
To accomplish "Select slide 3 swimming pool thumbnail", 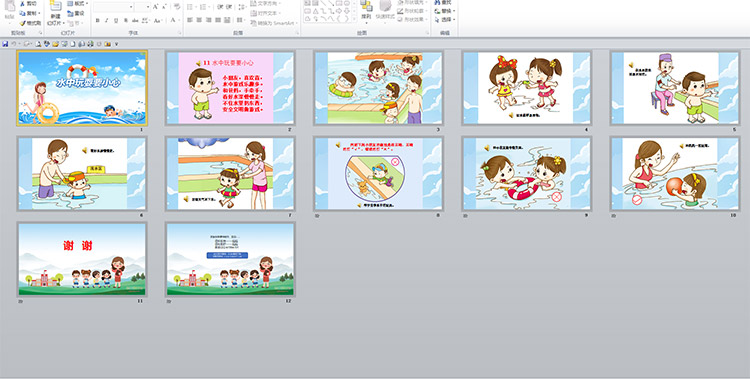I will [378, 88].
